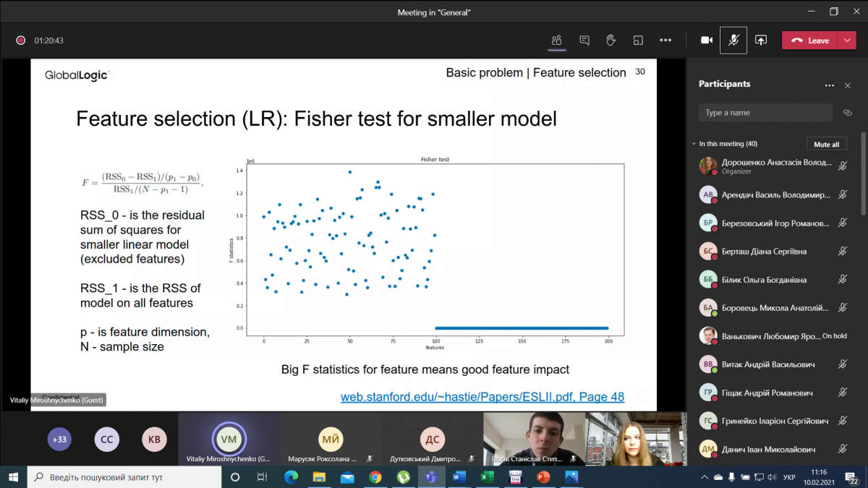Open More options in Participants header

click(x=829, y=85)
